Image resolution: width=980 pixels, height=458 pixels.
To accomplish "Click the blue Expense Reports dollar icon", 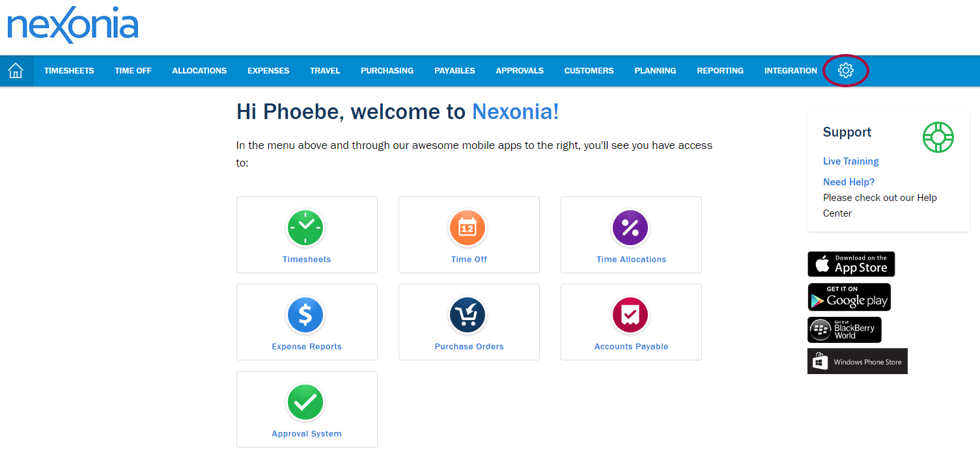I will [x=305, y=315].
